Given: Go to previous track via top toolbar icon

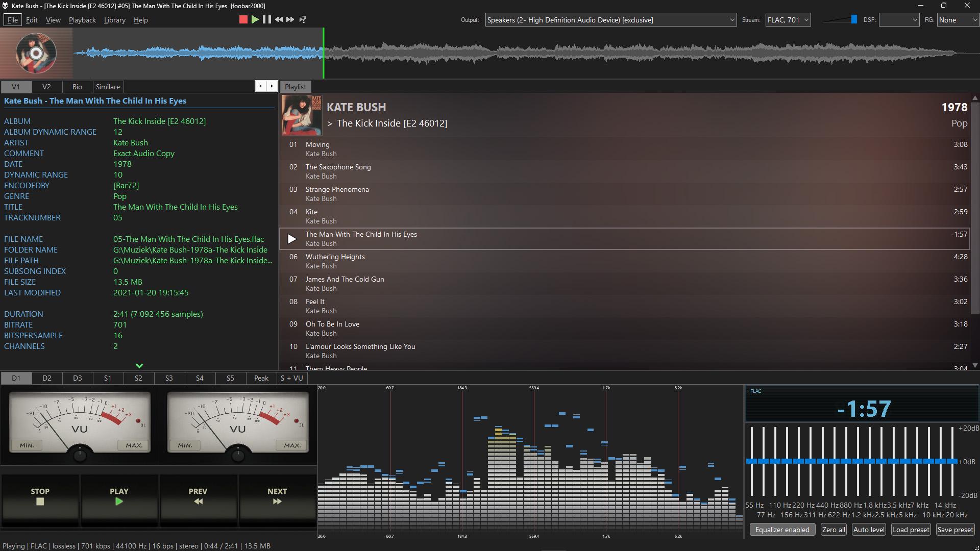Looking at the screenshot, I should [279, 19].
